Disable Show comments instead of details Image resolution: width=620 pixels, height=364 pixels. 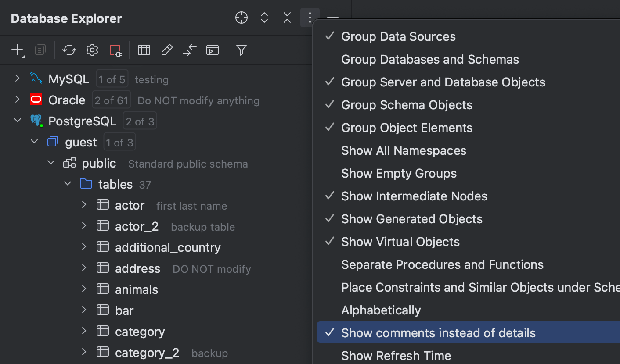[438, 333]
